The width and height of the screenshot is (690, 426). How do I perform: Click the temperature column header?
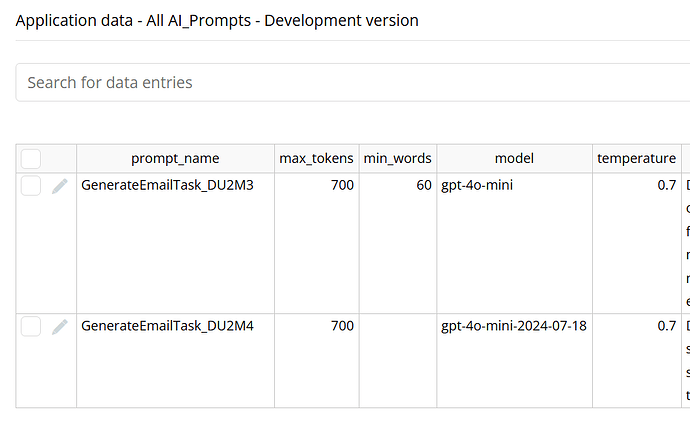(636, 158)
